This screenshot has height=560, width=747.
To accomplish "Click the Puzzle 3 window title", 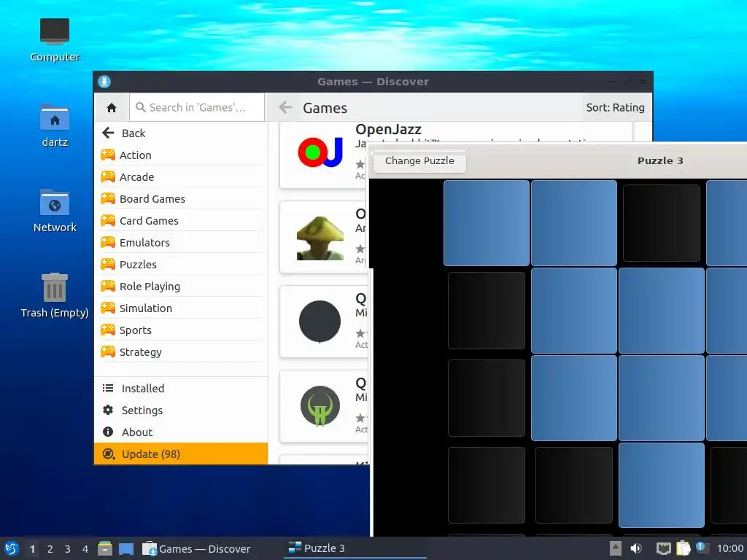I will tap(660, 161).
